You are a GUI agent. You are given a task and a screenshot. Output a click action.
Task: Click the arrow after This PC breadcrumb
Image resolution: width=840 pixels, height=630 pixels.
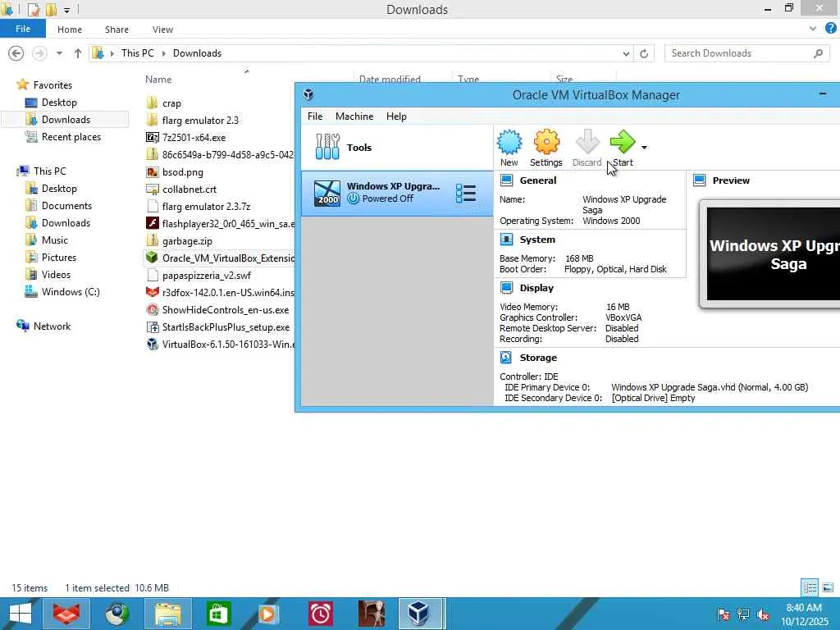tap(164, 53)
